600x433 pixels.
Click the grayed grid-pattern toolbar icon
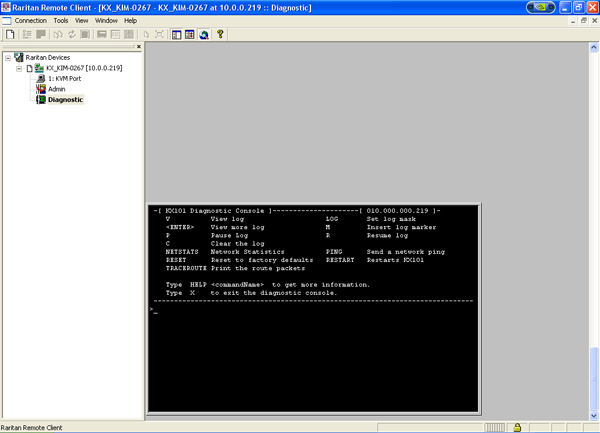129,34
